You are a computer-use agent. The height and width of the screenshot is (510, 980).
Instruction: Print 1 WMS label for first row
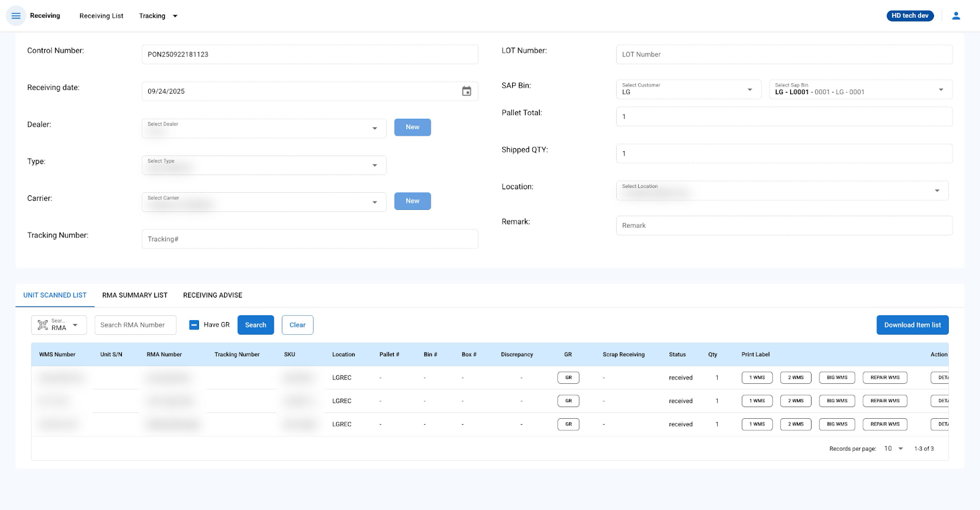[x=756, y=378]
